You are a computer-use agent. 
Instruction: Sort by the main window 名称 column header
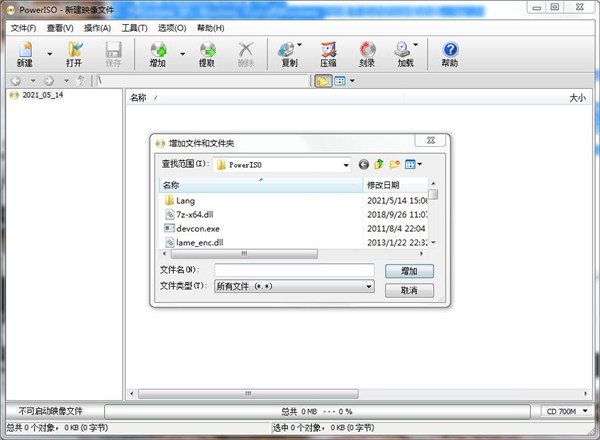point(265,98)
